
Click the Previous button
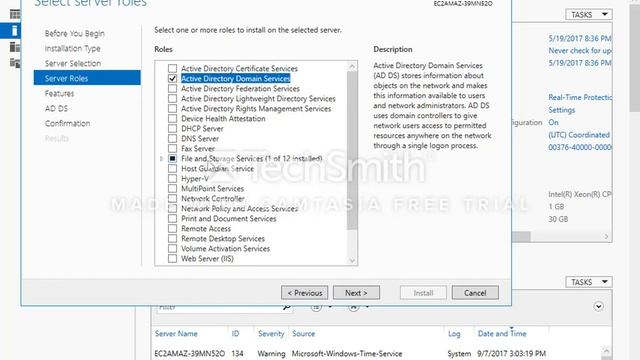(x=304, y=293)
